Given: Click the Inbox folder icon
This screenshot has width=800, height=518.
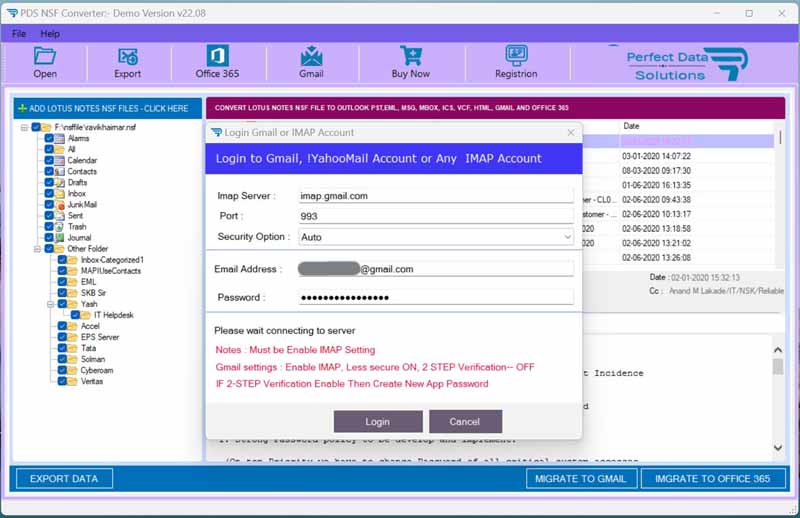Looking at the screenshot, I should coord(60,193).
